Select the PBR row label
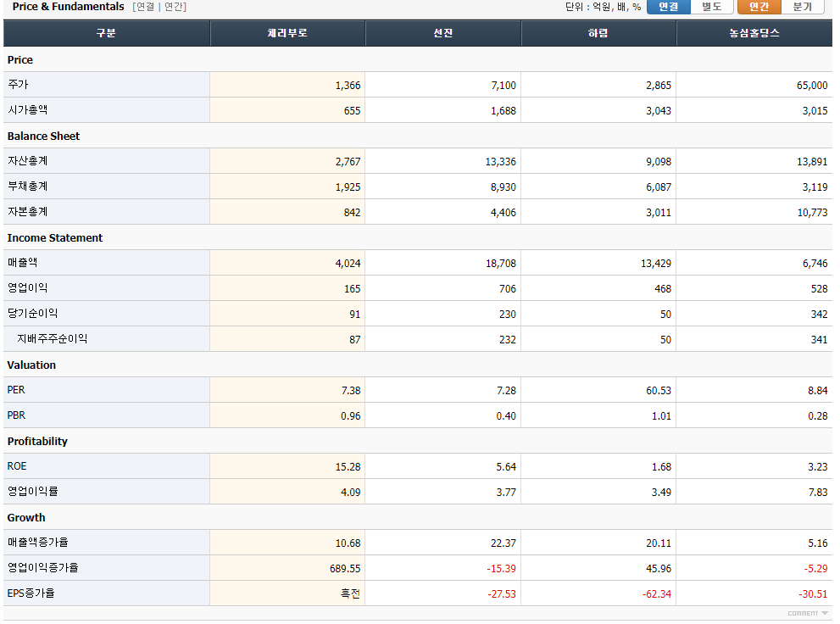This screenshot has height=624, width=840. (x=16, y=415)
